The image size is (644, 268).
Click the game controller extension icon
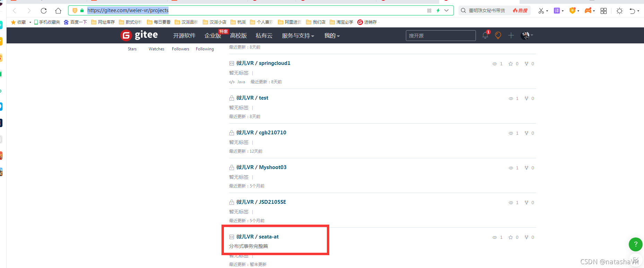588,11
